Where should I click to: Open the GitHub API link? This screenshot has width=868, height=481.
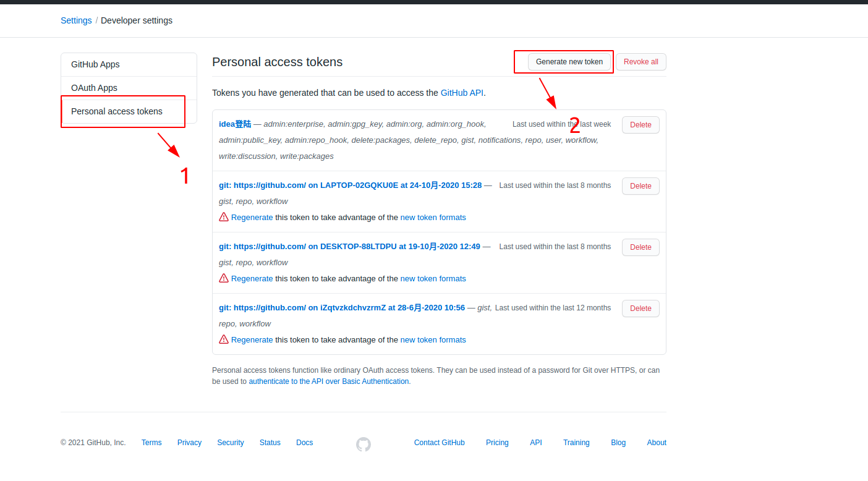[x=462, y=93]
